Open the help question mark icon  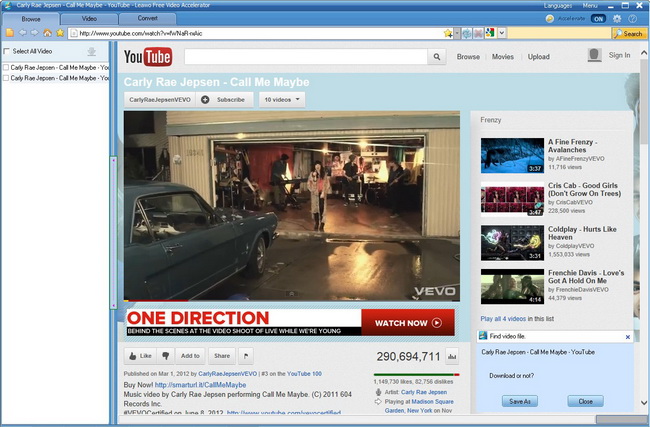tap(632, 19)
